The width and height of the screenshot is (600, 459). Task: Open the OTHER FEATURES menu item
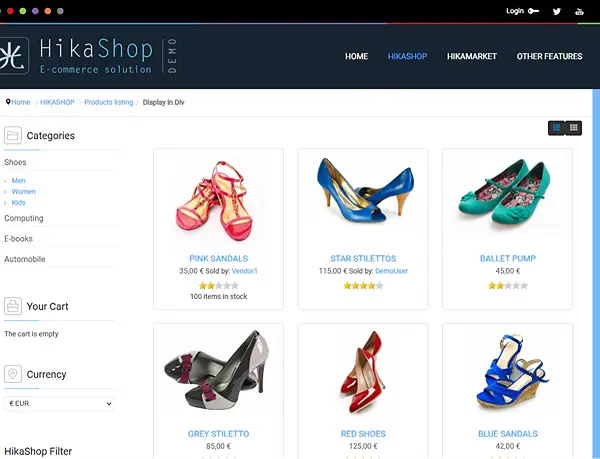click(549, 57)
